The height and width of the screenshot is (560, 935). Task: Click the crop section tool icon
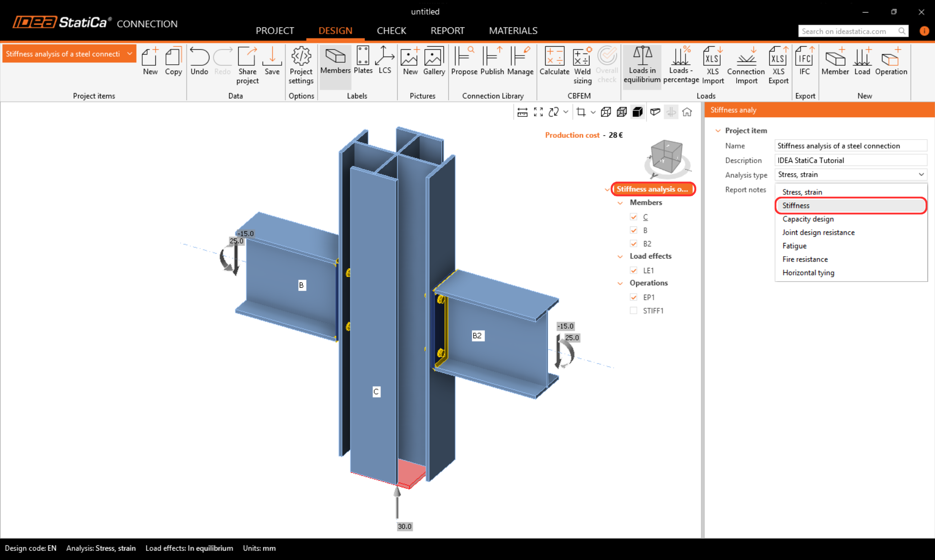[581, 112]
